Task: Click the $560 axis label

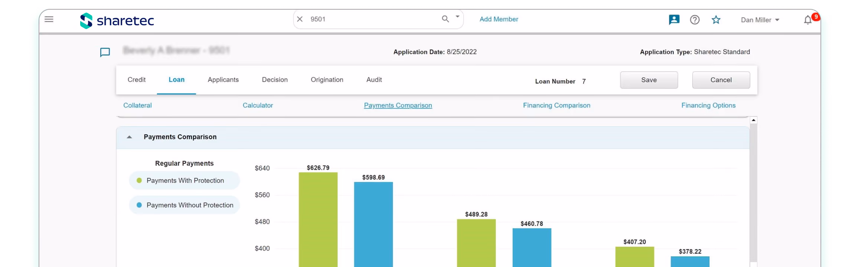Action: point(262,195)
